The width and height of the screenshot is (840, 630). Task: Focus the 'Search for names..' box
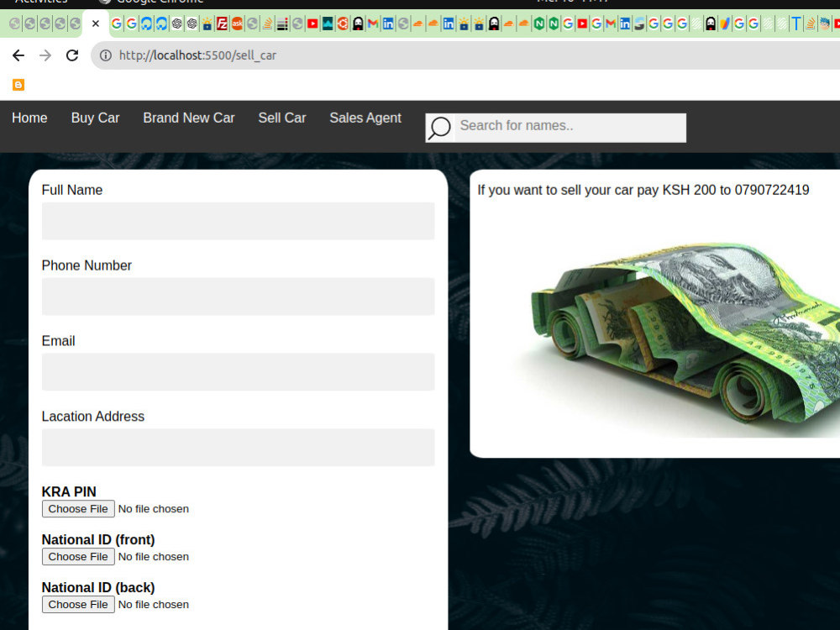point(570,128)
